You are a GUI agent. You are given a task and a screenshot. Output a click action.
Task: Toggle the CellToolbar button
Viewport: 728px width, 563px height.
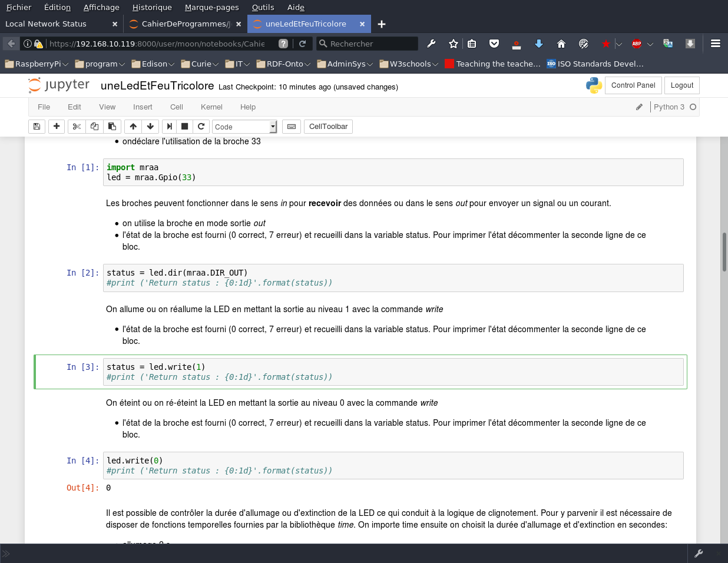coord(328,127)
